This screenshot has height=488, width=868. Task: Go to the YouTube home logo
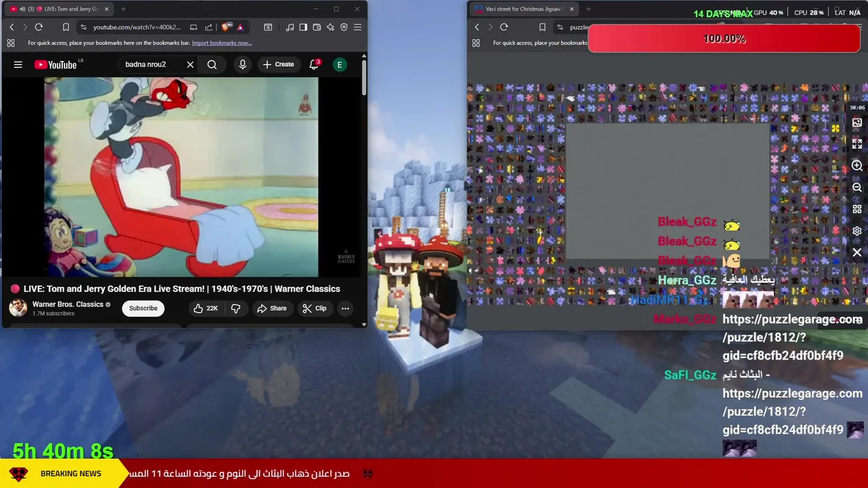pyautogui.click(x=56, y=64)
